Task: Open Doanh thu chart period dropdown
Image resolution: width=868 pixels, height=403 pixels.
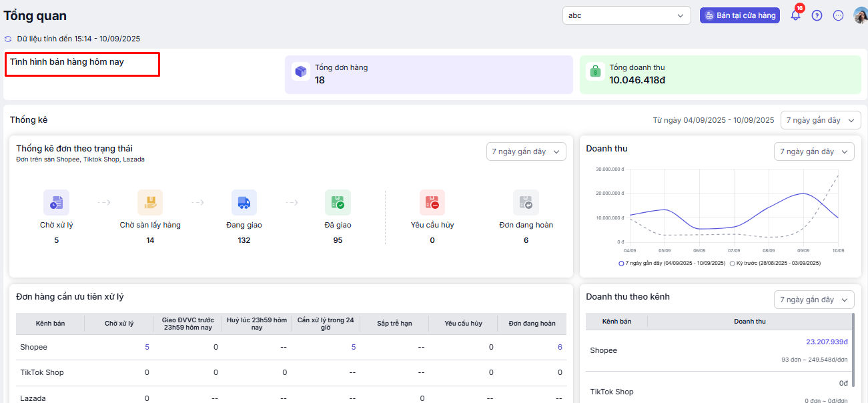Action: (815, 151)
